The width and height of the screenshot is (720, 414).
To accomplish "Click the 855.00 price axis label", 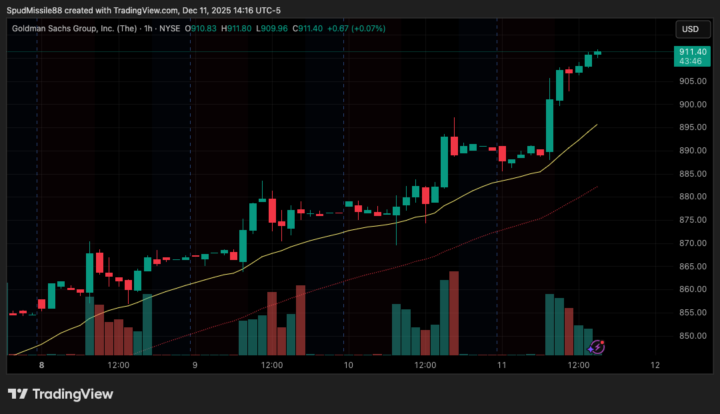I will 693,313.
